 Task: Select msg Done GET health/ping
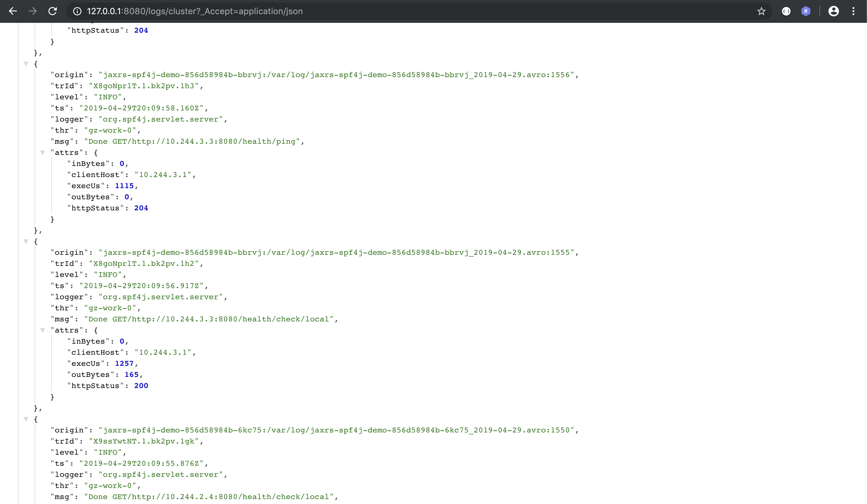click(192, 141)
